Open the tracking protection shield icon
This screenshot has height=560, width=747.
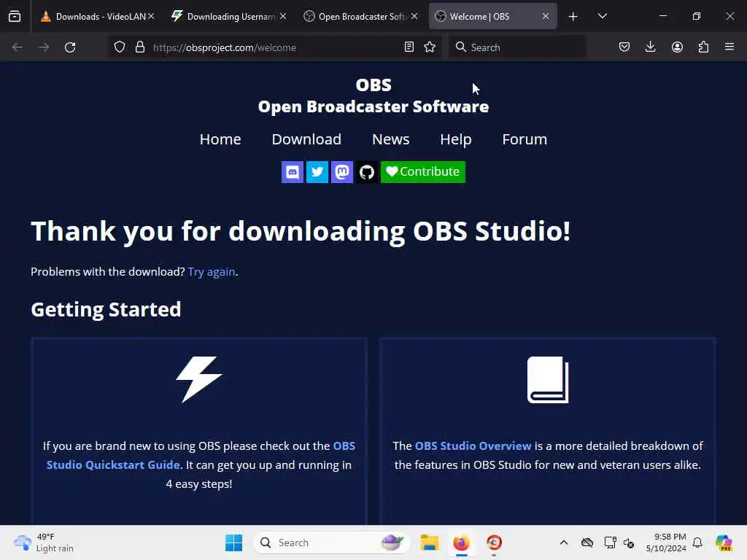(x=120, y=47)
